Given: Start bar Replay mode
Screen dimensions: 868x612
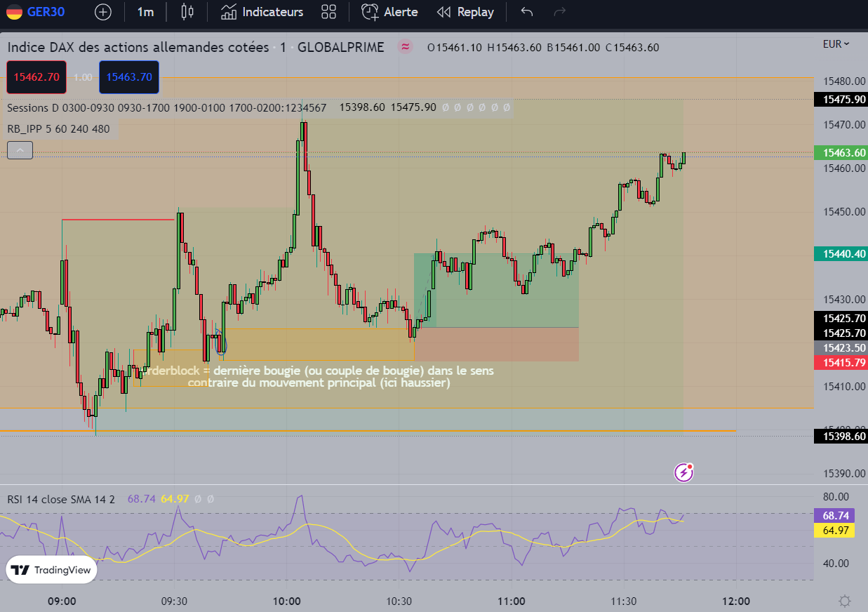Looking at the screenshot, I should pyautogui.click(x=465, y=12).
